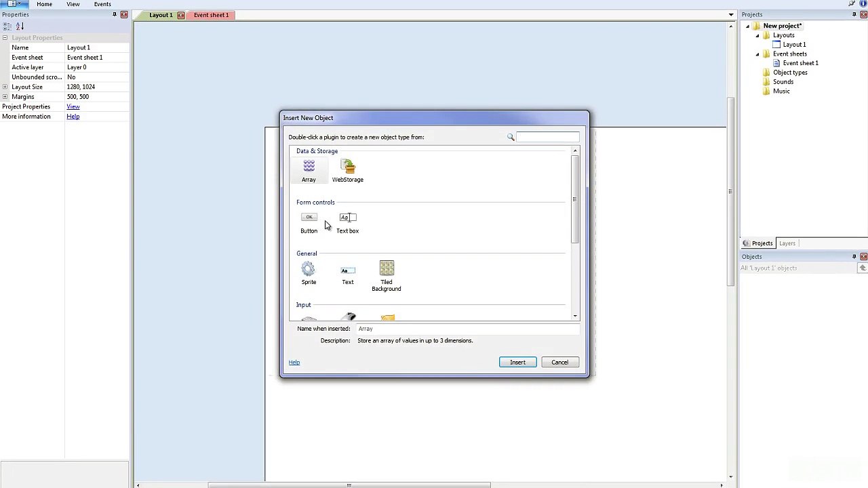Click the Name when inserted field
Viewport: 868px width, 488px height.
coord(468,329)
